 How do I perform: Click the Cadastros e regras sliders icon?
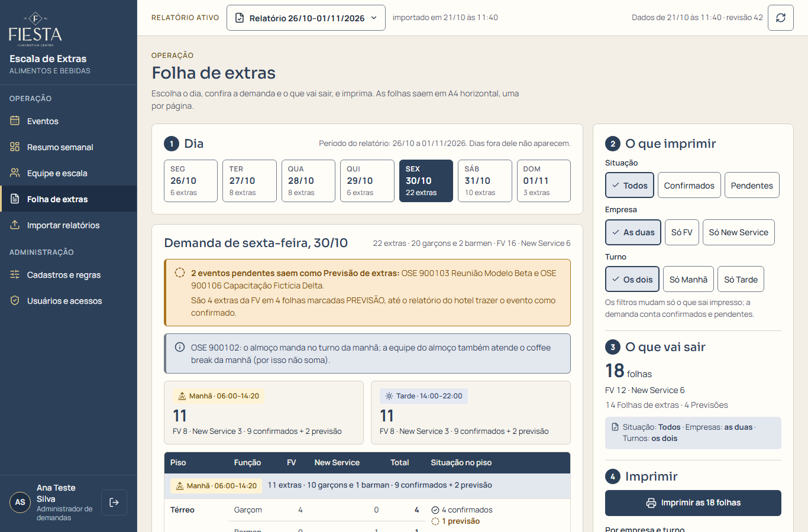(15, 274)
